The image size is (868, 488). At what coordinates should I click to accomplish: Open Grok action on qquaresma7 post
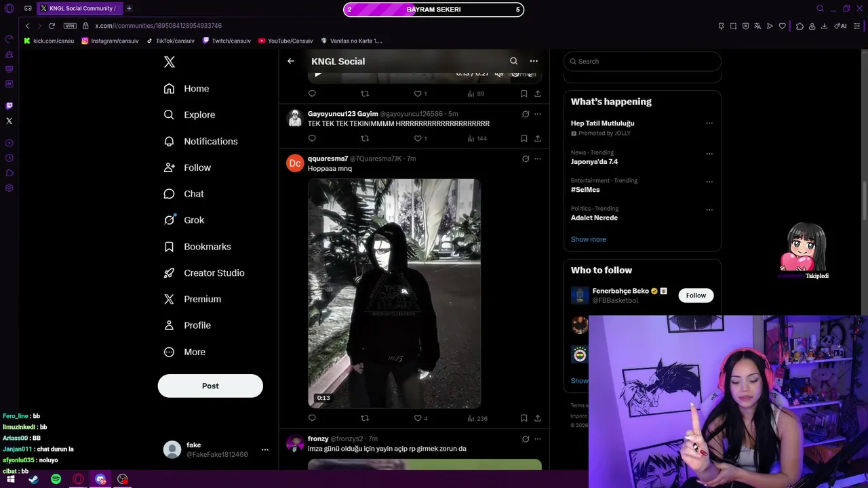(x=526, y=159)
